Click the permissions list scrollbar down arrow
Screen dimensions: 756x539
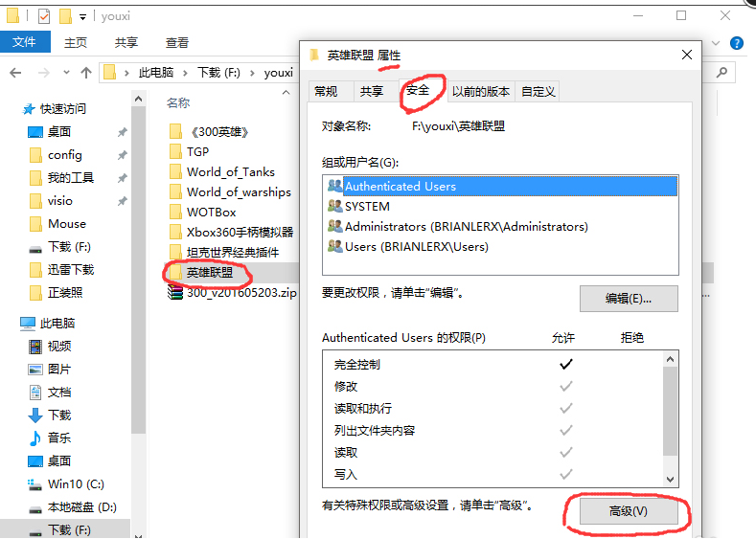click(x=671, y=478)
